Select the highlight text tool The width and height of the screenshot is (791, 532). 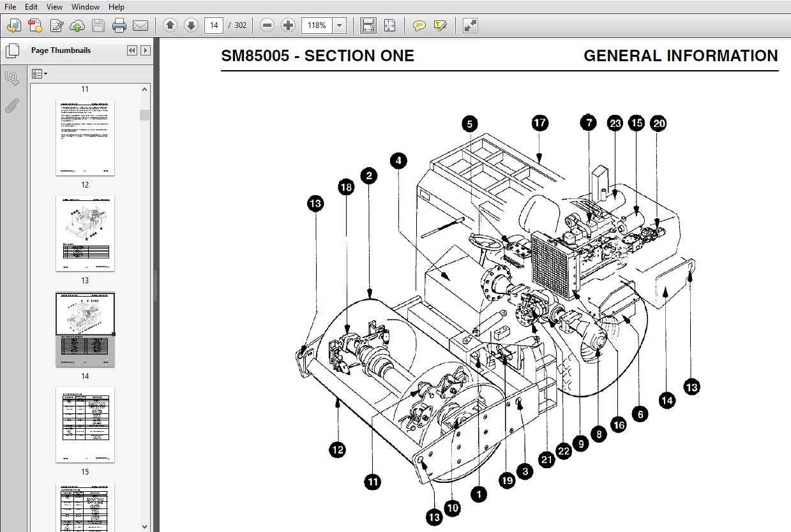[440, 26]
